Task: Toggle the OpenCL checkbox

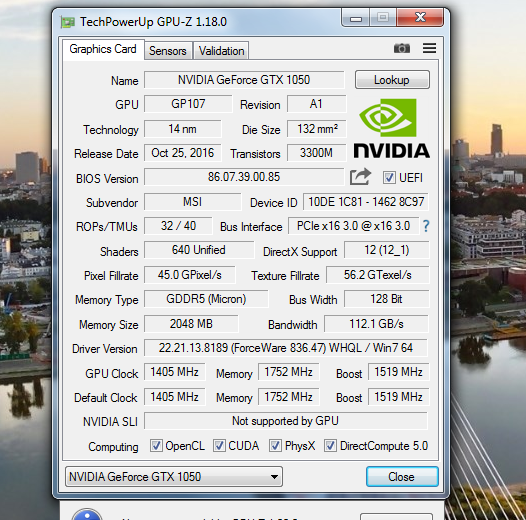Action: tap(156, 446)
